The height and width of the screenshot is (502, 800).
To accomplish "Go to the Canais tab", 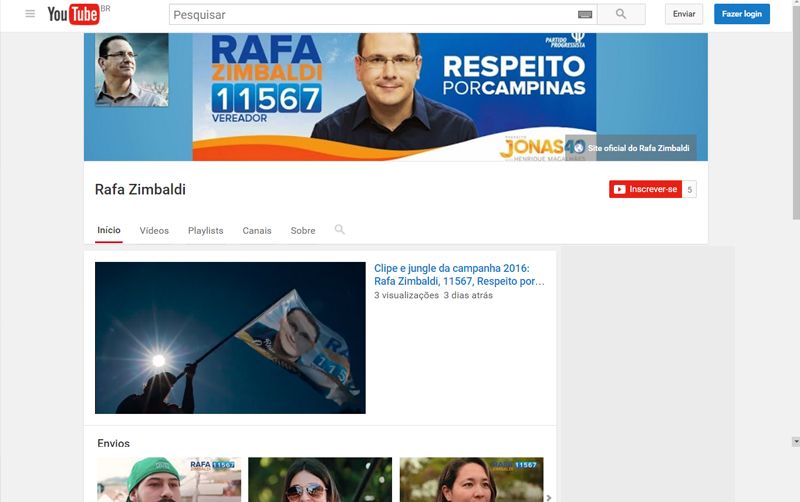I will [257, 231].
